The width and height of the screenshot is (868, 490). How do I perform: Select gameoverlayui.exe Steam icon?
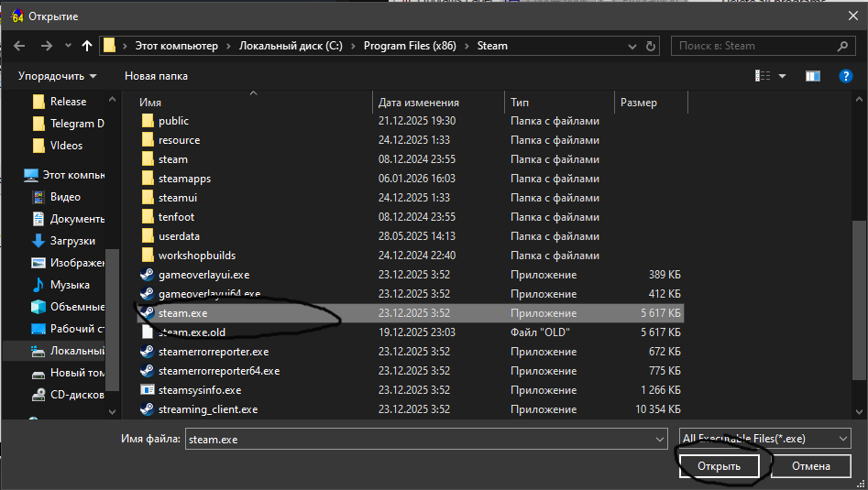click(148, 275)
